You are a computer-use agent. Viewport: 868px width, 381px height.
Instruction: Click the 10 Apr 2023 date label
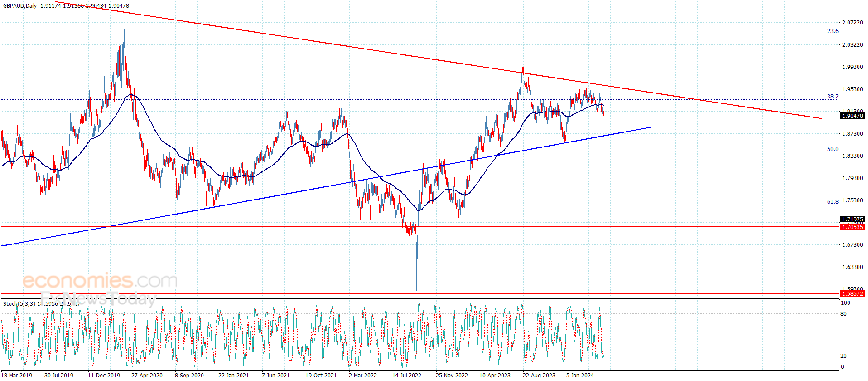[x=495, y=375]
